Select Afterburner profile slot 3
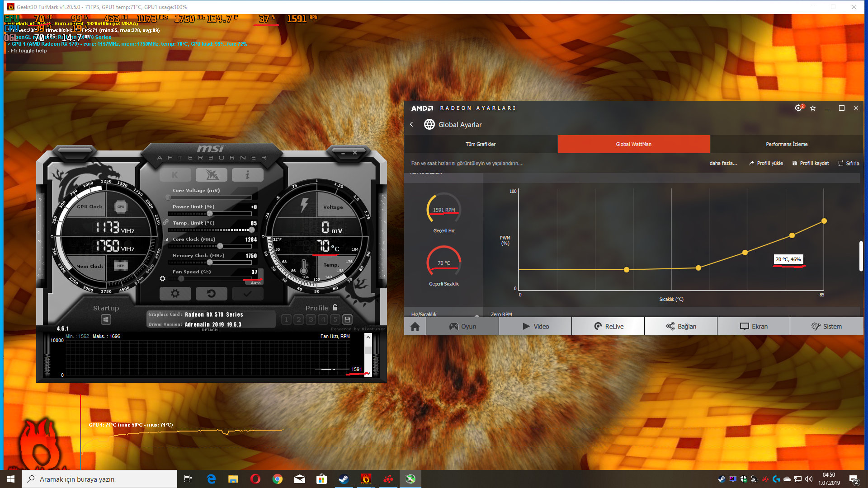The height and width of the screenshot is (488, 868). pos(311,320)
